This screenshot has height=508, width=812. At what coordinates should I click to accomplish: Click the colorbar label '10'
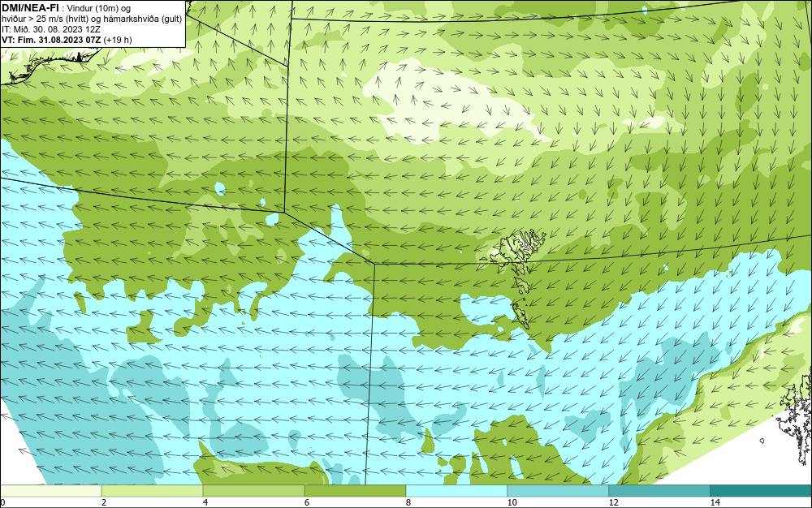pos(512,503)
